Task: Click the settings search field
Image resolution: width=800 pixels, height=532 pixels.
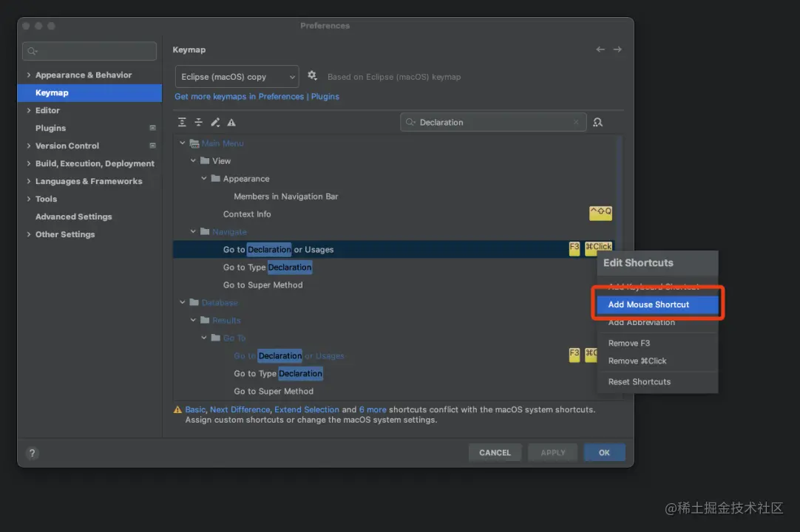Action: [x=89, y=51]
